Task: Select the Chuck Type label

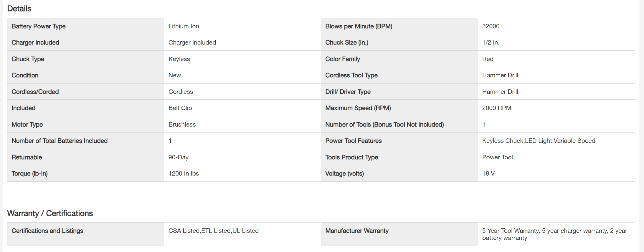Action: pyautogui.click(x=28, y=59)
